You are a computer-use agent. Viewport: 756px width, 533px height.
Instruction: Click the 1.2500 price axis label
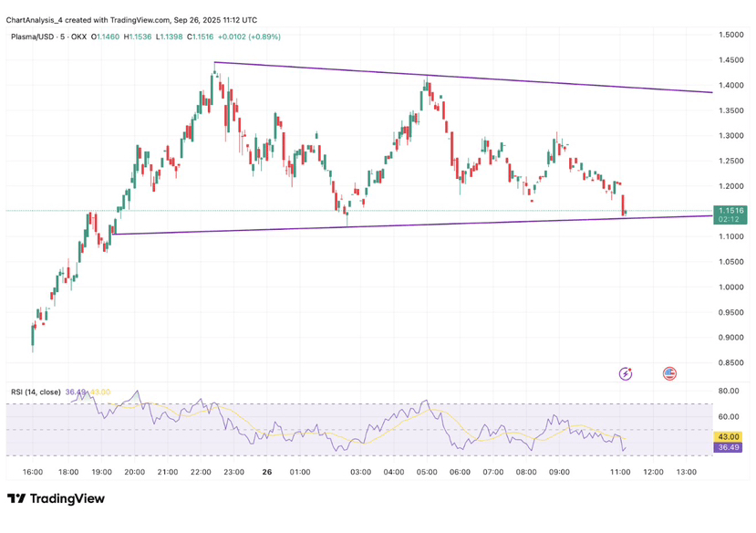pos(730,162)
